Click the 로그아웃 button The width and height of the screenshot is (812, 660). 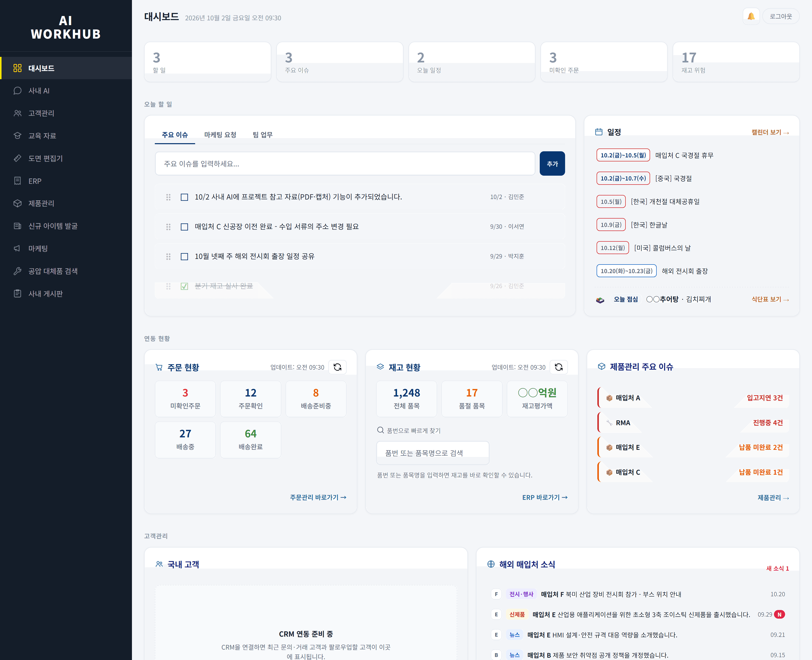(781, 16)
